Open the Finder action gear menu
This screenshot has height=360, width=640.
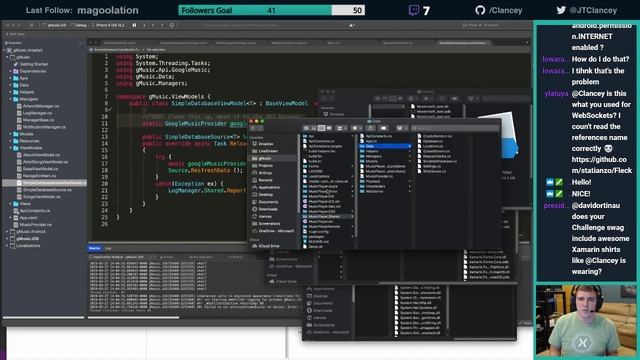click(x=356, y=128)
